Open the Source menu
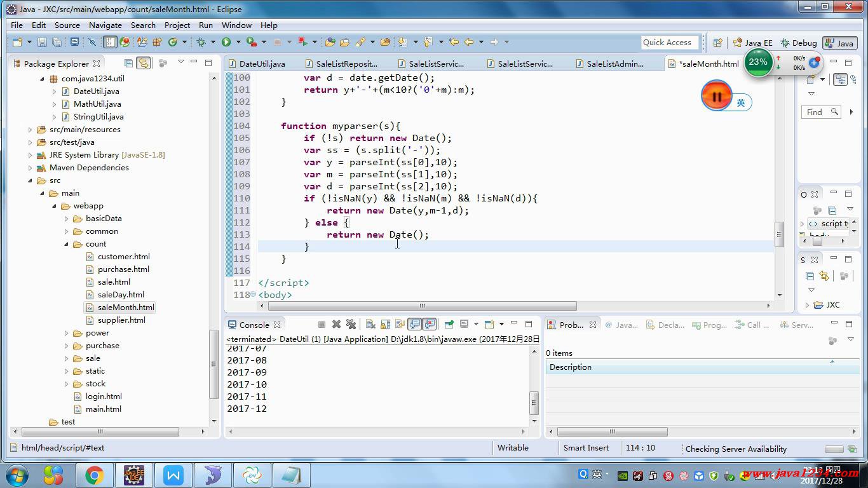 (x=67, y=25)
